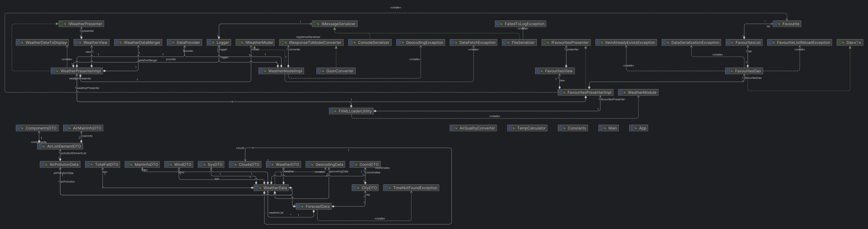Click the class icon beside WeatherData

257,188
